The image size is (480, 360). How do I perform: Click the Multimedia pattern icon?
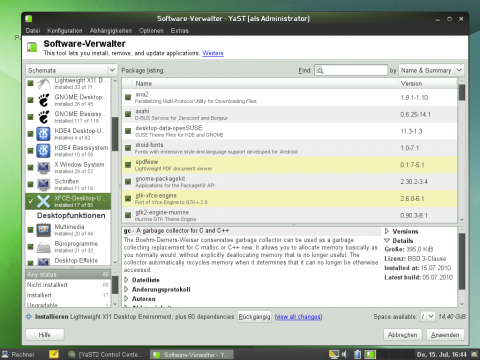pos(44,230)
